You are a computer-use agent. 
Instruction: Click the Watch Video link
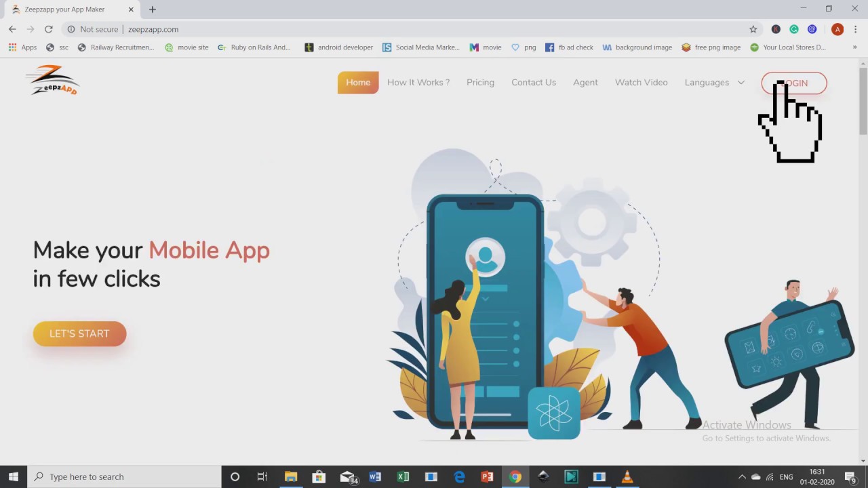pyautogui.click(x=642, y=83)
